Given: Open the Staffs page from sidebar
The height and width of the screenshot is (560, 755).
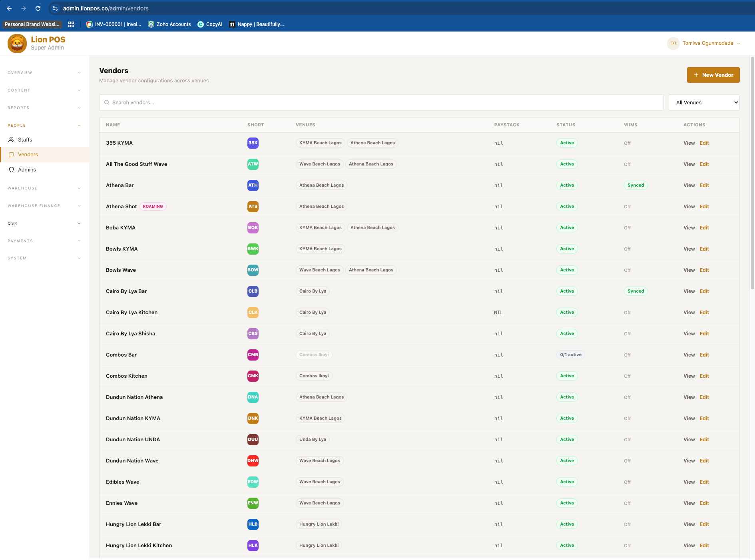Looking at the screenshot, I should tap(44, 140).
